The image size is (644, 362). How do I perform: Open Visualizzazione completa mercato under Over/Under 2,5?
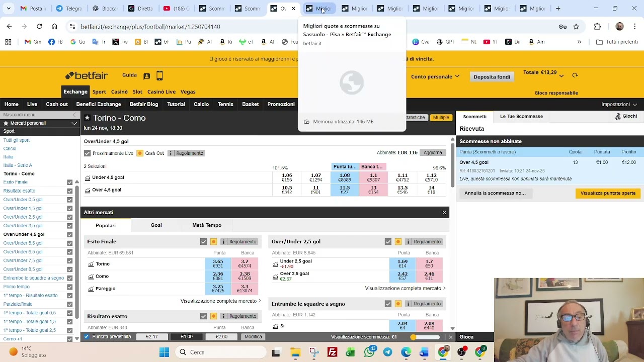pyautogui.click(x=406, y=289)
